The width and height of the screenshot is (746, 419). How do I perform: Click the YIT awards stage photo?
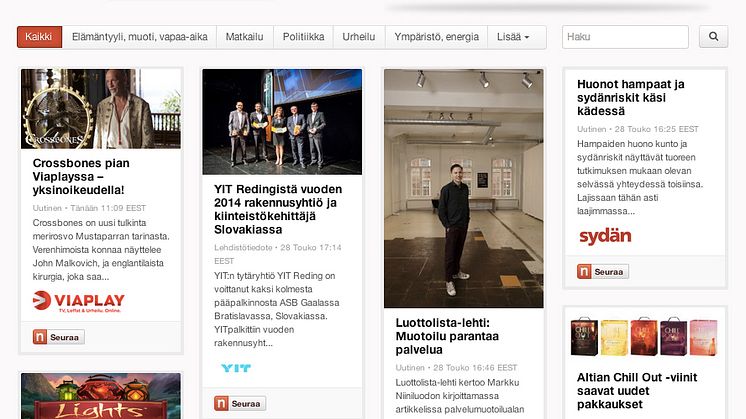[282, 122]
